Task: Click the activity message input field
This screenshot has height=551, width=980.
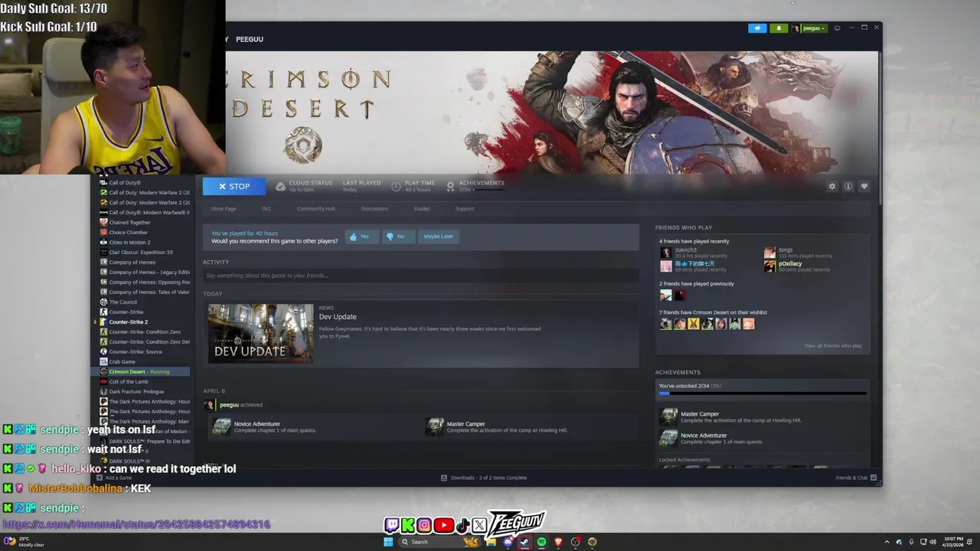Action: coord(420,275)
